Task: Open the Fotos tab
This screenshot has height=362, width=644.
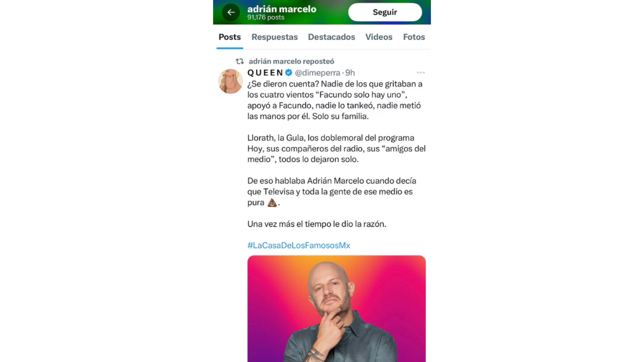Action: tap(414, 37)
